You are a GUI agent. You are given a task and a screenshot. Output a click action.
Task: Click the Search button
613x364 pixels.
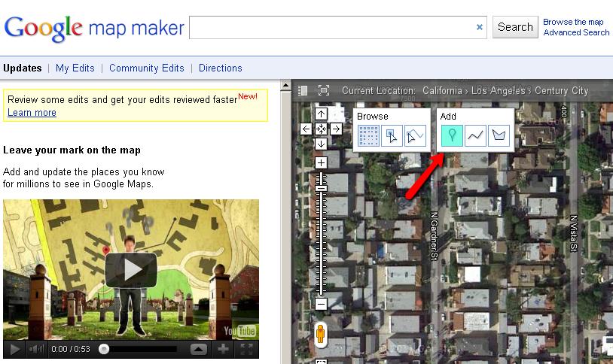click(x=515, y=27)
